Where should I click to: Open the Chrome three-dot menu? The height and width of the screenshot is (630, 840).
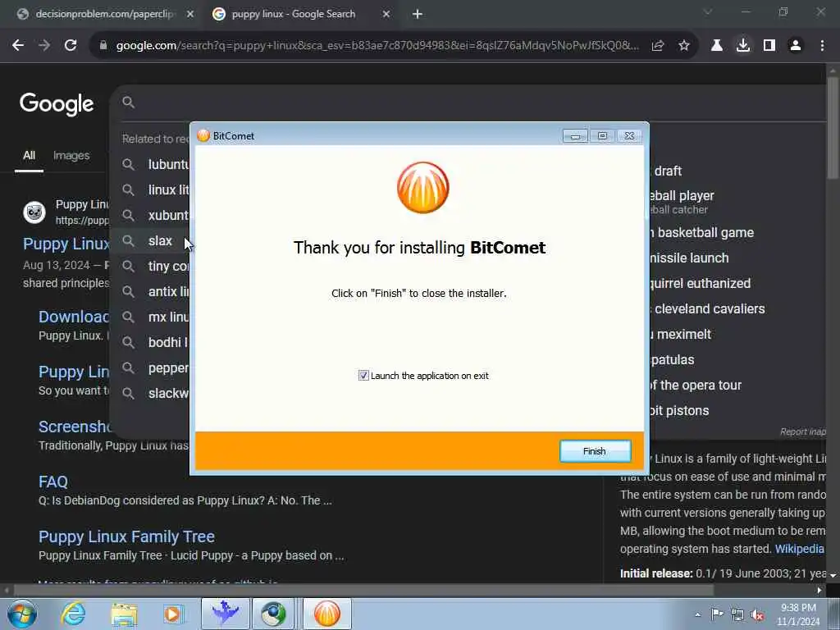coord(822,46)
